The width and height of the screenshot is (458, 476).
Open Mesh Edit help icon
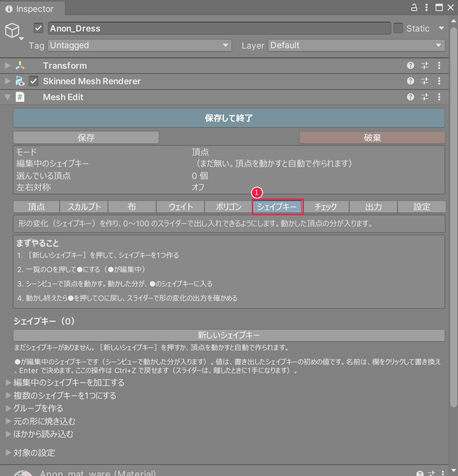point(410,97)
